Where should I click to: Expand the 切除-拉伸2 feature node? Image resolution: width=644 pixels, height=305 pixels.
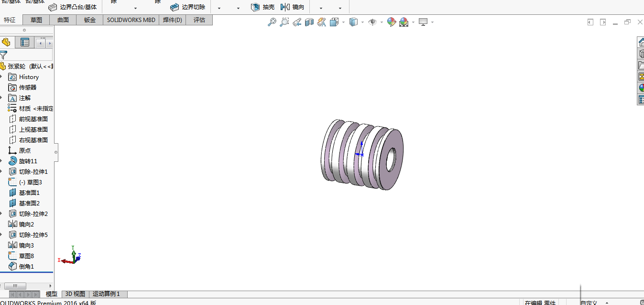click(x=1, y=214)
